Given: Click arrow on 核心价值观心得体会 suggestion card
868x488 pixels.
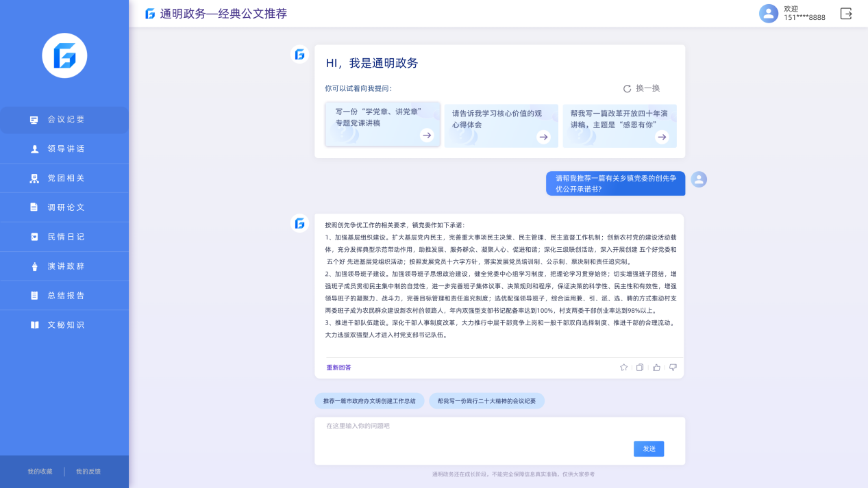Looking at the screenshot, I should [x=543, y=137].
